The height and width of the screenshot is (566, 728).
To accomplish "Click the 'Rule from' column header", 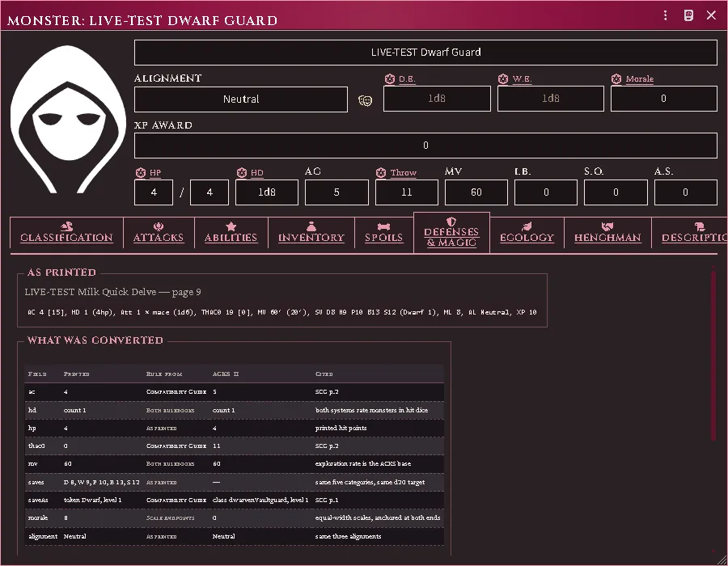I will (x=164, y=374).
